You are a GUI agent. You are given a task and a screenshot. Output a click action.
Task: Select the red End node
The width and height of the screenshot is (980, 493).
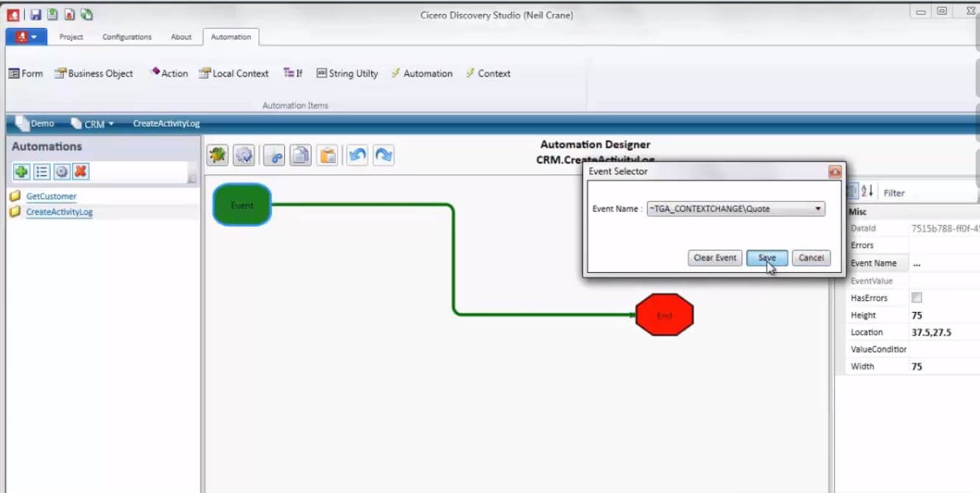(x=664, y=315)
